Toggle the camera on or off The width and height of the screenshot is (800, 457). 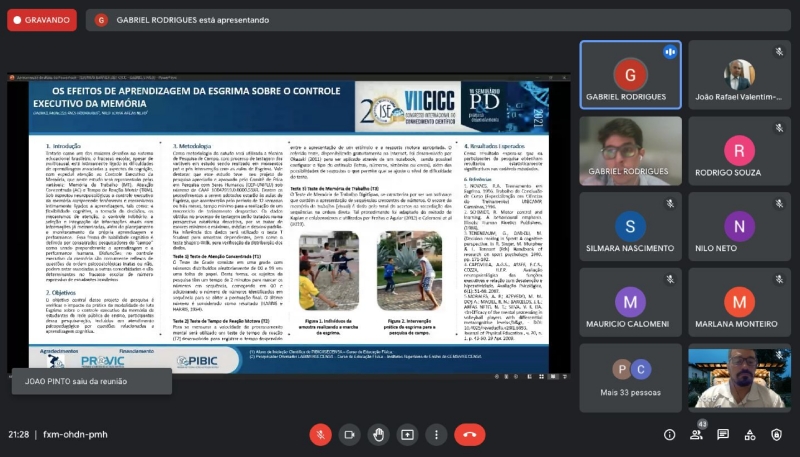point(349,435)
